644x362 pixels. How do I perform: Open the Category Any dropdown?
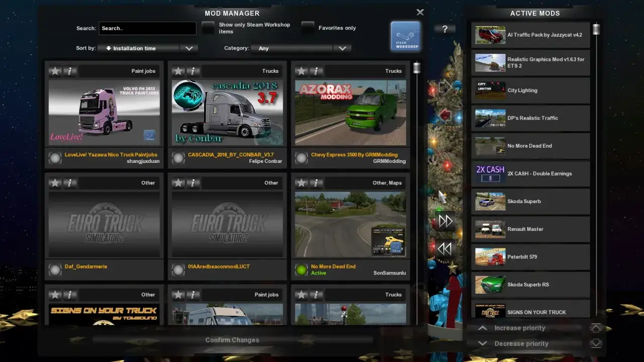coord(301,48)
